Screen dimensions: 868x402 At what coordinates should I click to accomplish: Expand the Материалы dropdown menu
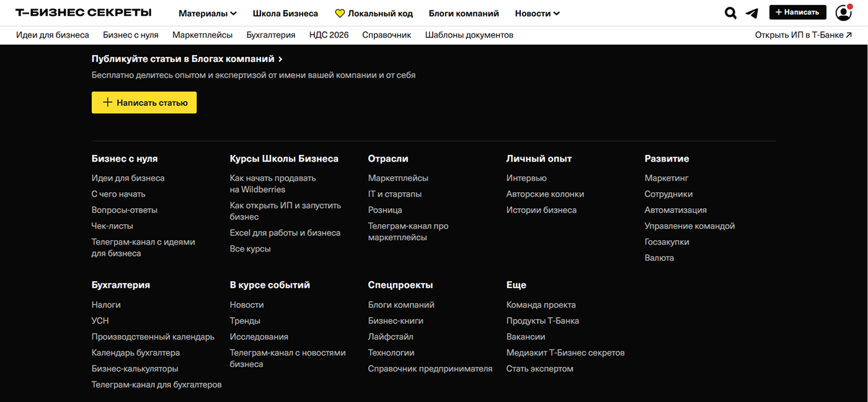(208, 13)
